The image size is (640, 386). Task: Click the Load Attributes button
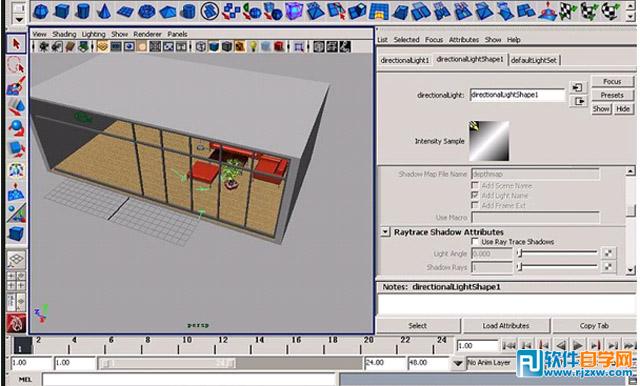pyautogui.click(x=506, y=326)
